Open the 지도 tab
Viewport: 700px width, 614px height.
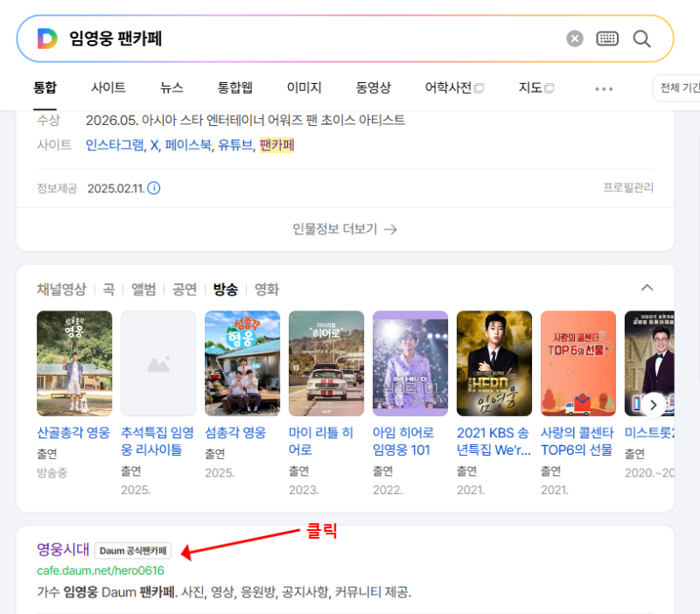[536, 87]
